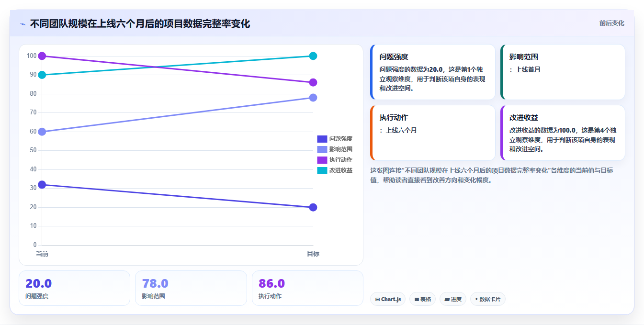Image resolution: width=644 pixels, height=325 pixels.
Task: Toggle the 问题强度 legend swatch
Action: pyautogui.click(x=322, y=139)
